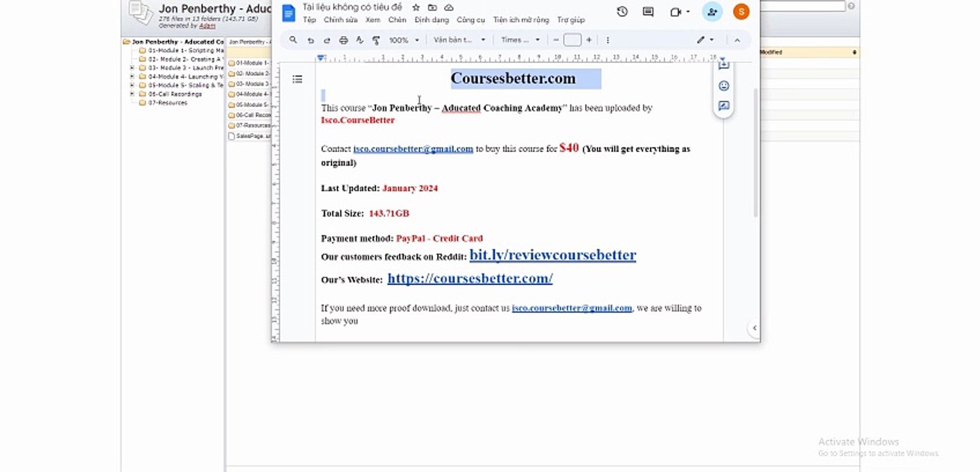Open the paragraph style dropdown
Screen dimensions: 980x472
pos(459,40)
